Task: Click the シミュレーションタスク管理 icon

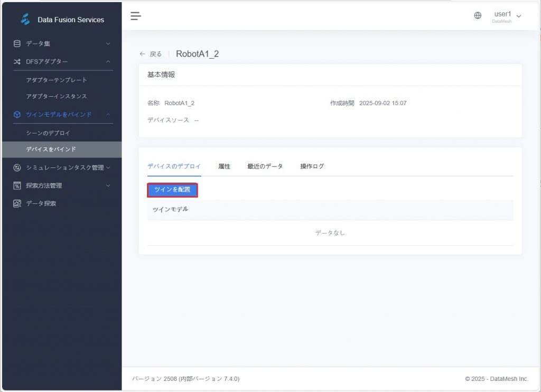Action: pyautogui.click(x=17, y=168)
